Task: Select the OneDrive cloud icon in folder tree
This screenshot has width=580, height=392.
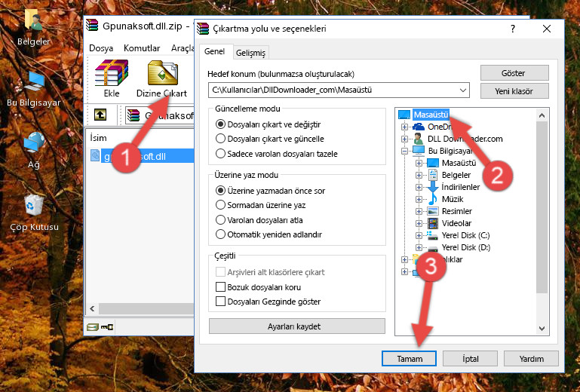Action: (x=419, y=127)
